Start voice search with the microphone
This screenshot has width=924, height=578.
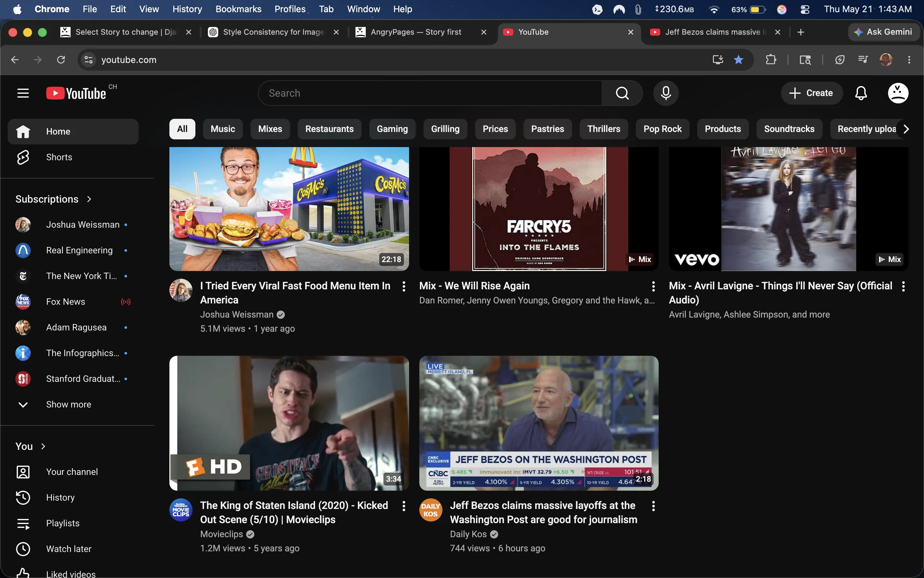(x=665, y=93)
